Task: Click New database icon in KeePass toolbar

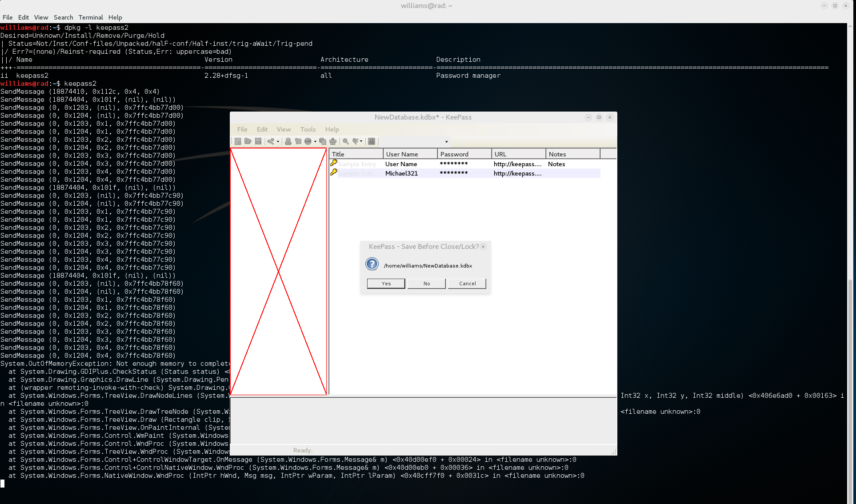Action: pos(238,141)
